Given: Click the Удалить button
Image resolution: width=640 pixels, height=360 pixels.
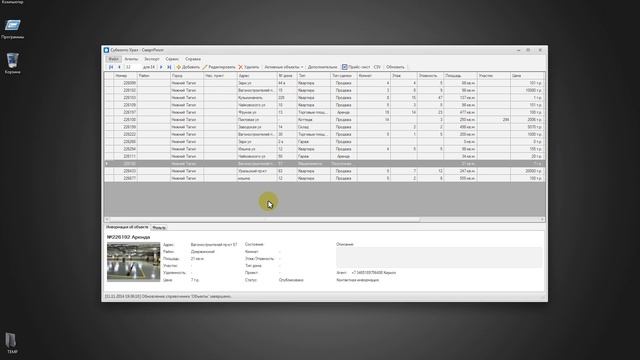Looking at the screenshot, I should pyautogui.click(x=249, y=67).
